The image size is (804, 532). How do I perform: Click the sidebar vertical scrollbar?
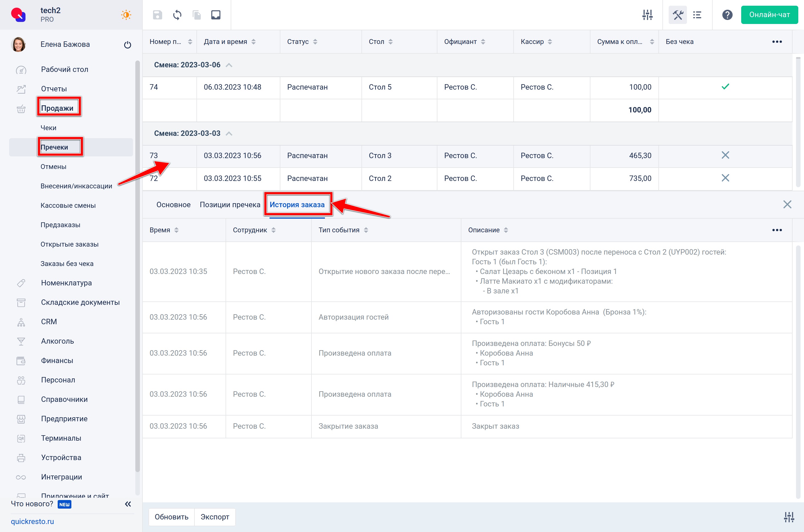(x=137, y=266)
